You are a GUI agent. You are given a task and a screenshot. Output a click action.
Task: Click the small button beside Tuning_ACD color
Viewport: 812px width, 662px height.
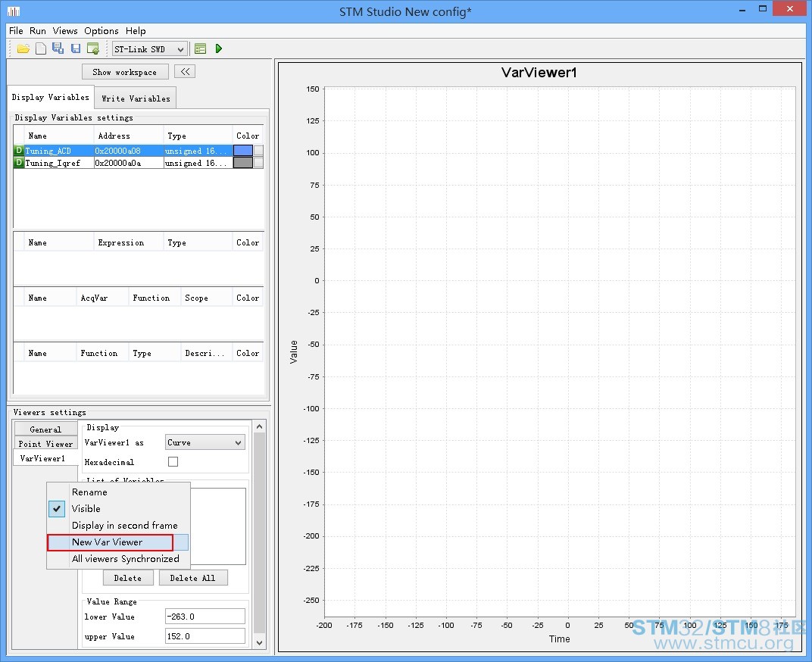click(258, 151)
